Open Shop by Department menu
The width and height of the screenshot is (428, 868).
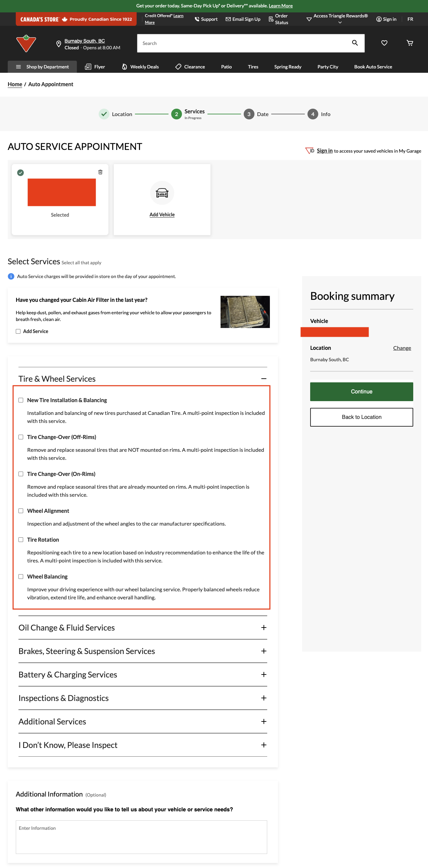pos(43,67)
